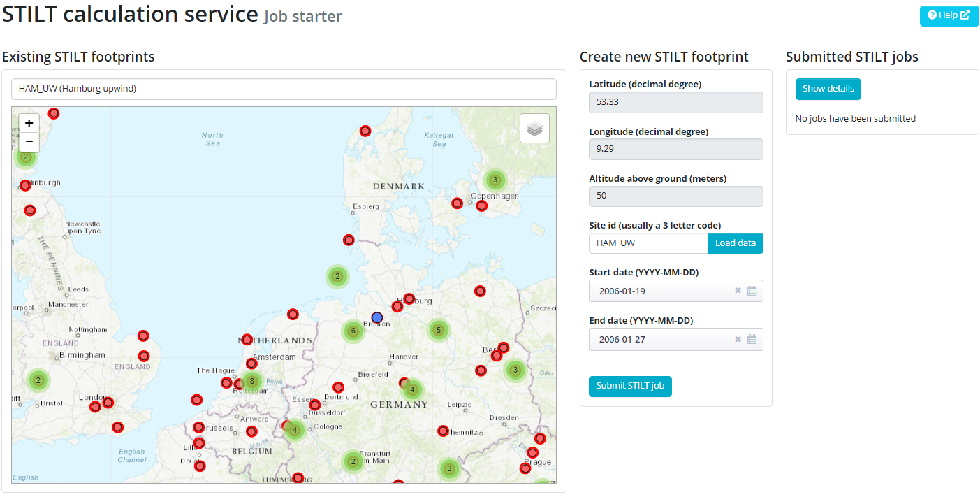Open the Start date calendar picker
This screenshot has width=980, height=504.
click(x=752, y=291)
